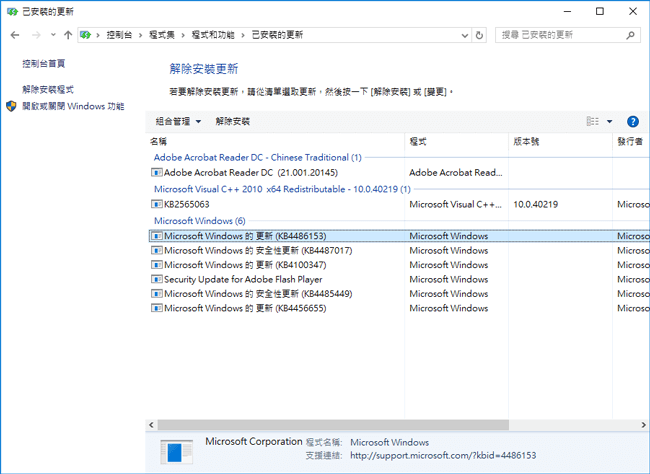Image resolution: width=650 pixels, height=474 pixels.
Task: Click the address bar control panel icon
Action: 86,35
